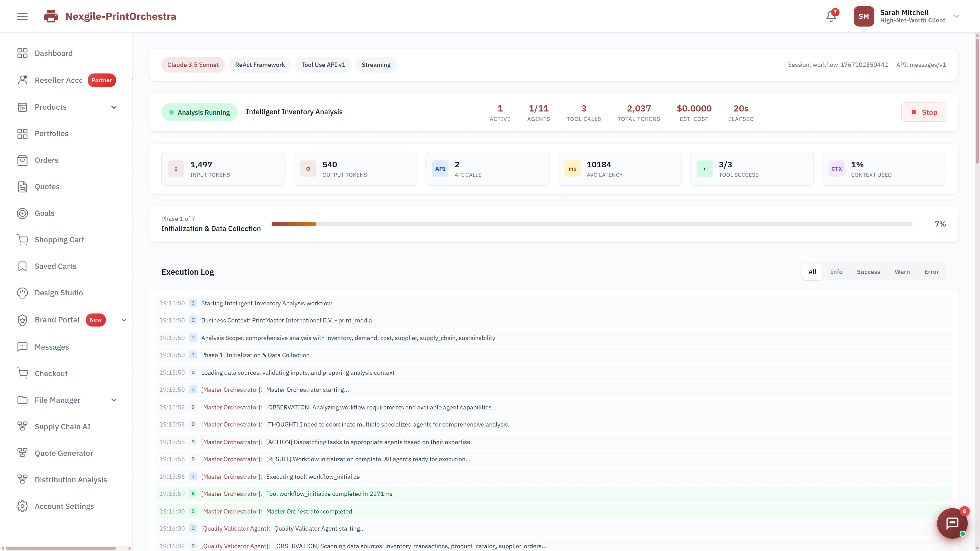Click the Distribution Analysis icon
This screenshot has height=551, width=980.
pyautogui.click(x=22, y=480)
